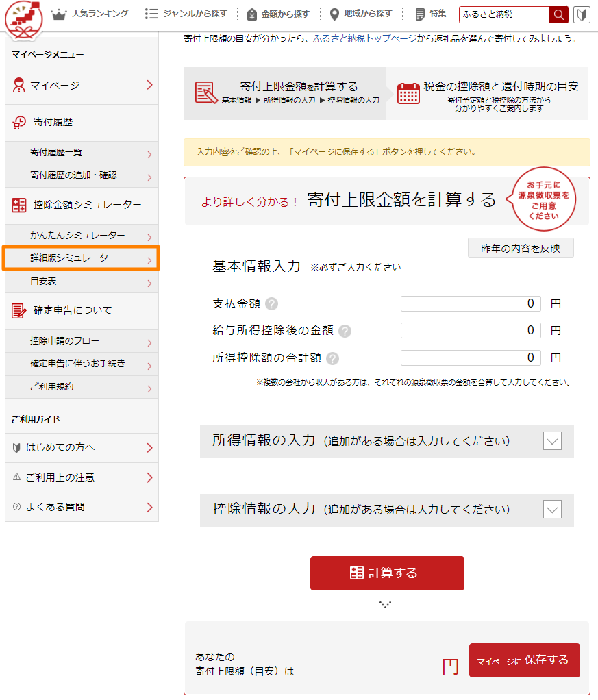Open the ふるさと納税トップページ link

click(364, 39)
